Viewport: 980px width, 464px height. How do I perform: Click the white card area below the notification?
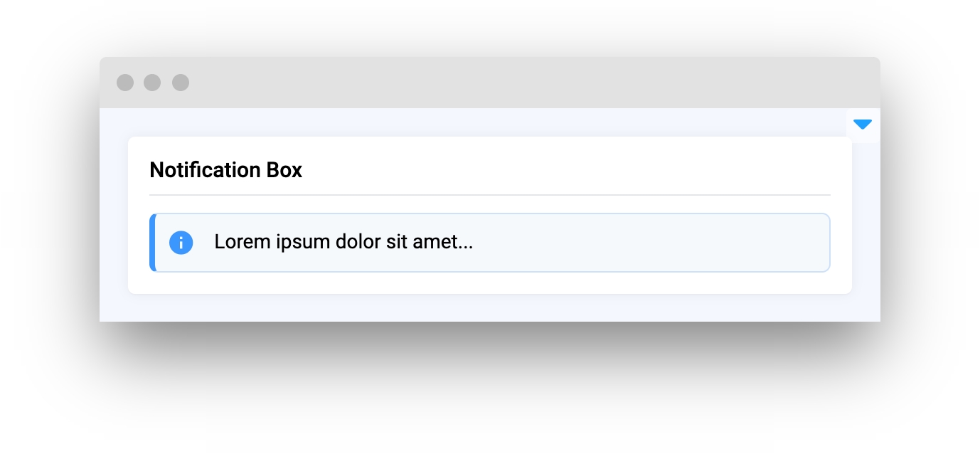[490, 283]
